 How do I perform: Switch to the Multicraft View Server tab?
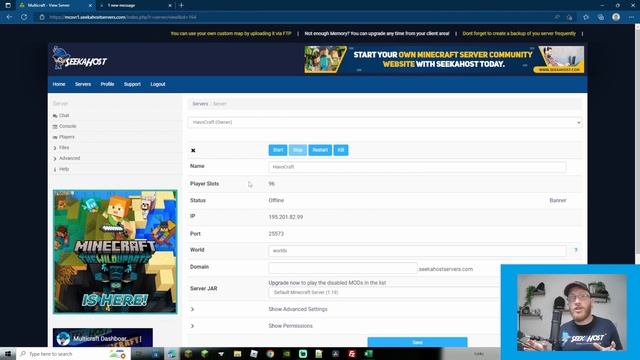[55, 5]
